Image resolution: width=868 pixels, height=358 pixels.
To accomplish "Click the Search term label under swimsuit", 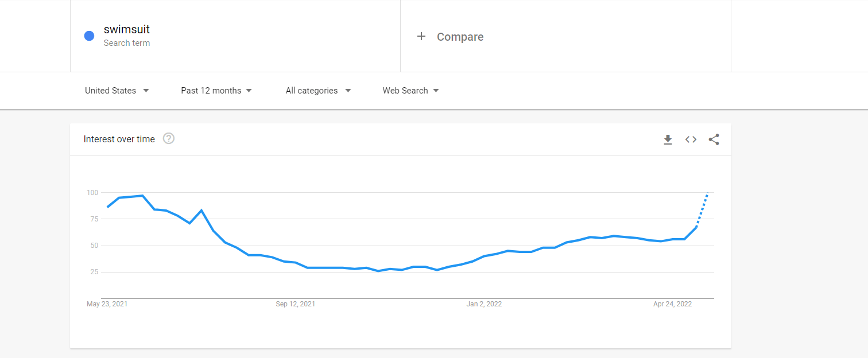I will tap(127, 43).
